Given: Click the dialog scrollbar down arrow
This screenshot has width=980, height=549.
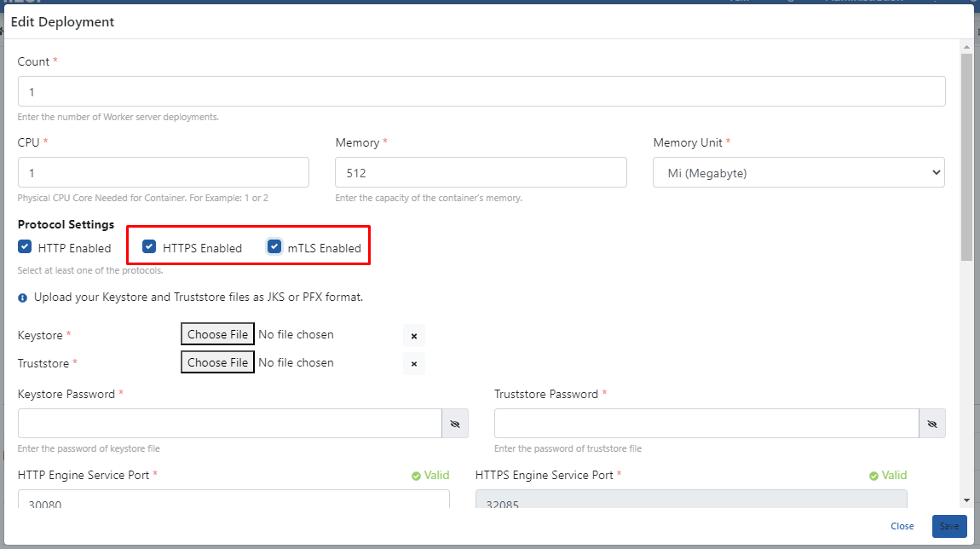Looking at the screenshot, I should click(x=966, y=500).
